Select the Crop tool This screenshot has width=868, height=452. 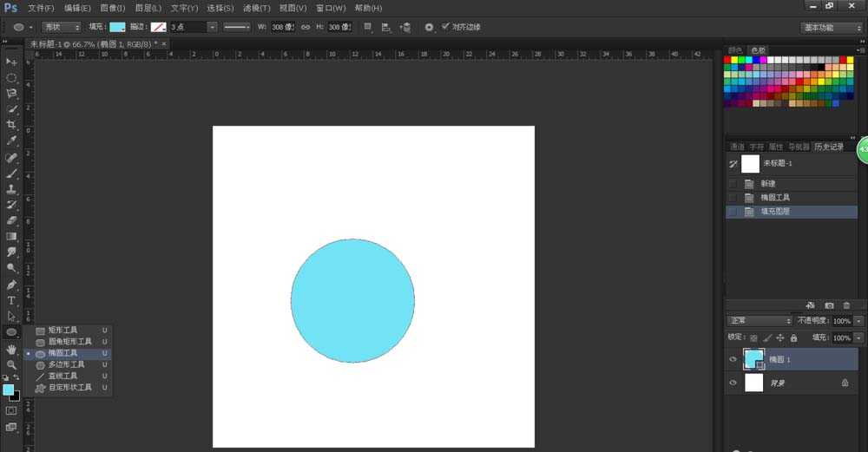tap(12, 124)
